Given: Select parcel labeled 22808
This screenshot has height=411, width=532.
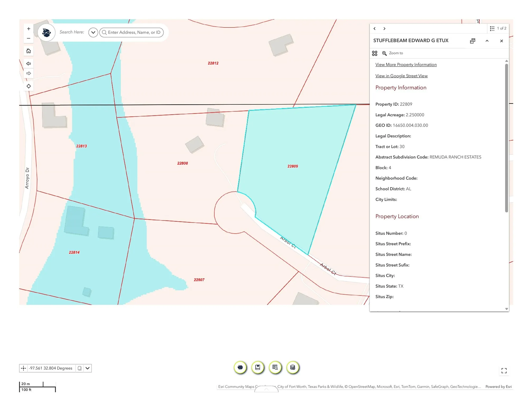Looking at the screenshot, I should 183,163.
